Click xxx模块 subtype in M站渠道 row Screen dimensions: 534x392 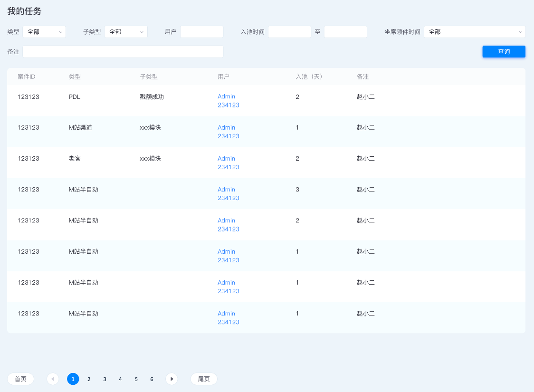pos(150,128)
